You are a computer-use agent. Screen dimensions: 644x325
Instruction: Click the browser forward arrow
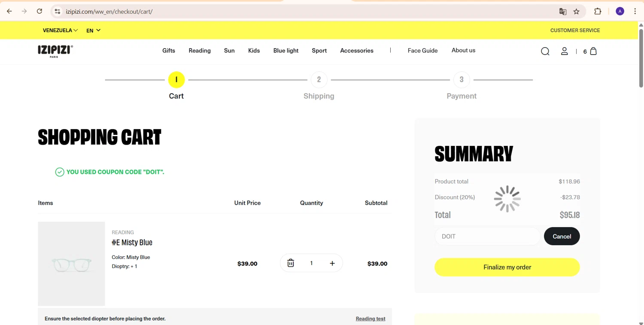[x=24, y=12]
